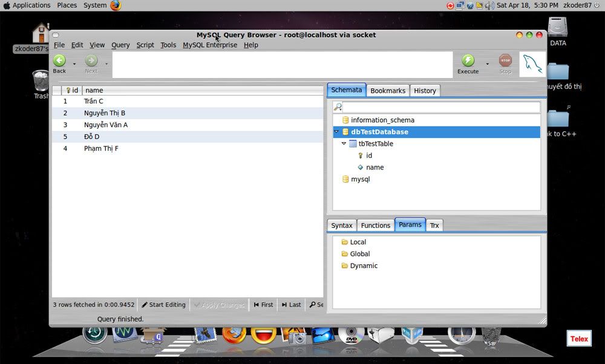Run the query with the Execute icon
Image resolution: width=605 pixels, height=364 pixels.
[468, 60]
